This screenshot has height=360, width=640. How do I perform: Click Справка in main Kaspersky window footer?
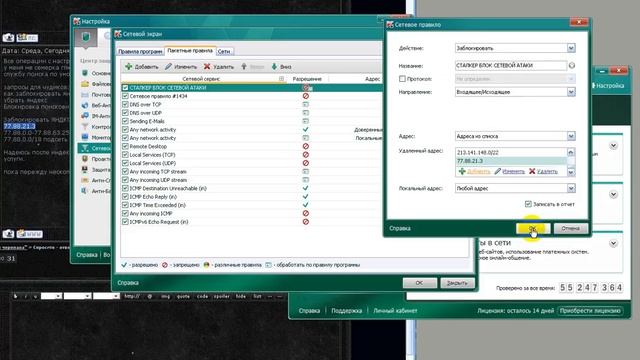tap(309, 311)
